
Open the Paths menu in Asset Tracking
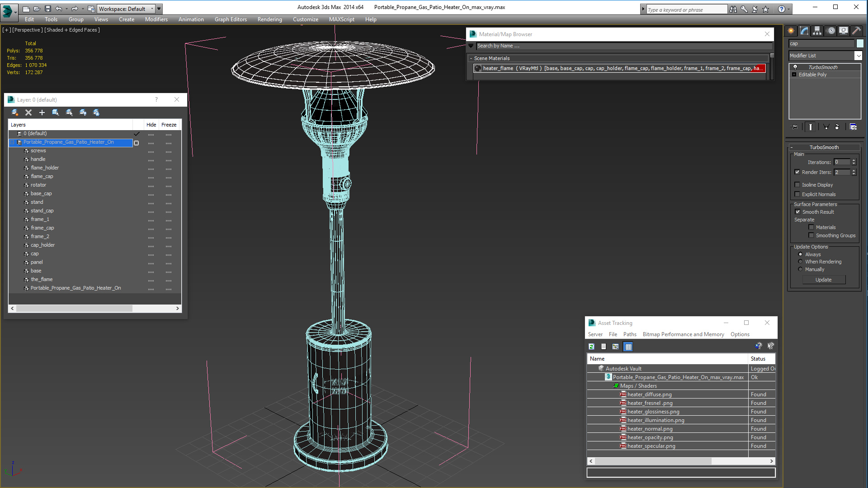pyautogui.click(x=630, y=334)
